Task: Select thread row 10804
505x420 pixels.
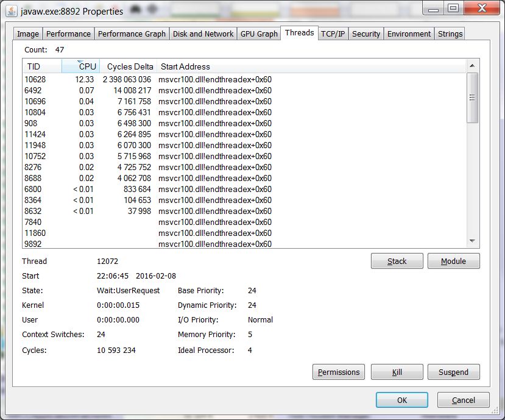Action: point(244,112)
